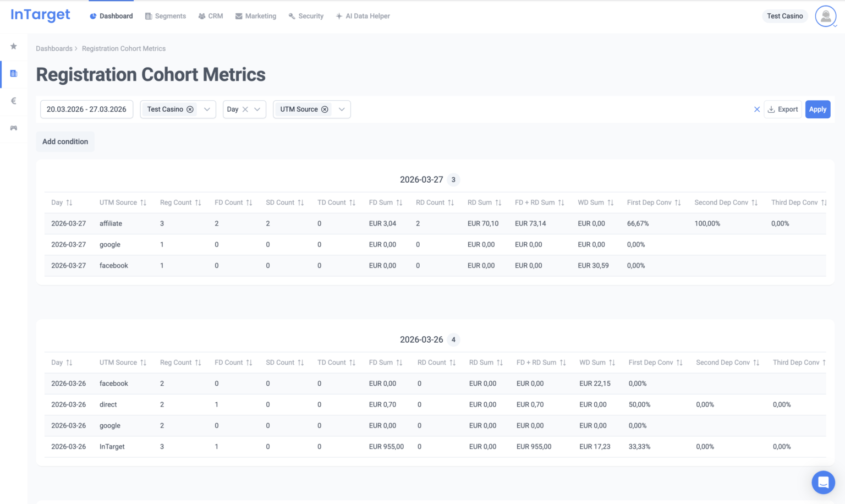Select the gamepad games sidebar icon
Image resolution: width=845 pixels, height=504 pixels.
tap(14, 128)
